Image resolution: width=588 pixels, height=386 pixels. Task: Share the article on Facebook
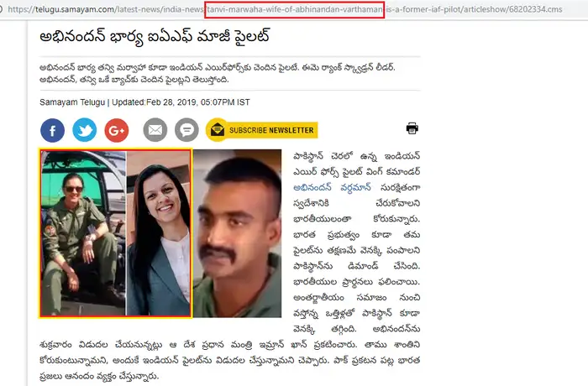[52, 130]
